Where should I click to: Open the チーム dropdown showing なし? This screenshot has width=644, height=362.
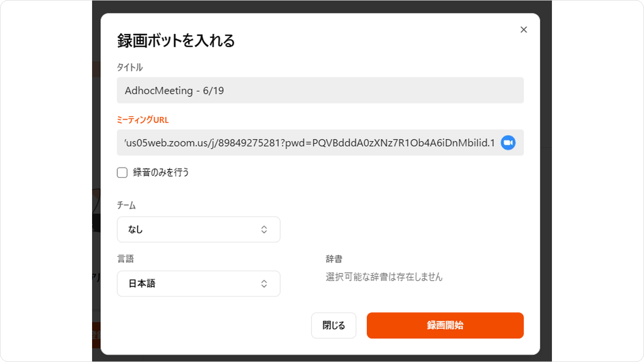click(x=199, y=229)
